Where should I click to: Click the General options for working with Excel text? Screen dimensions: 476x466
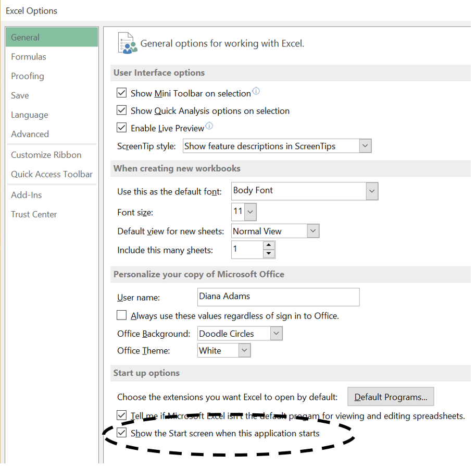click(222, 44)
